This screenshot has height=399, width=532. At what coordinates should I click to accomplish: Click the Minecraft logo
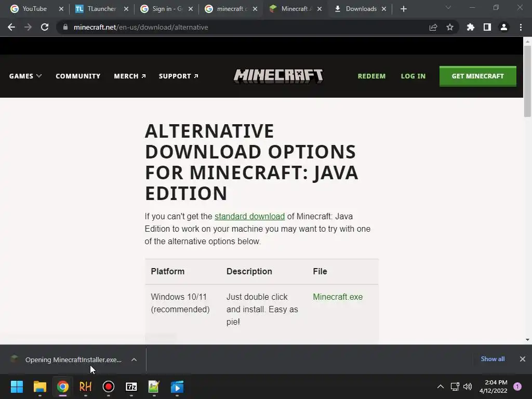point(278,76)
